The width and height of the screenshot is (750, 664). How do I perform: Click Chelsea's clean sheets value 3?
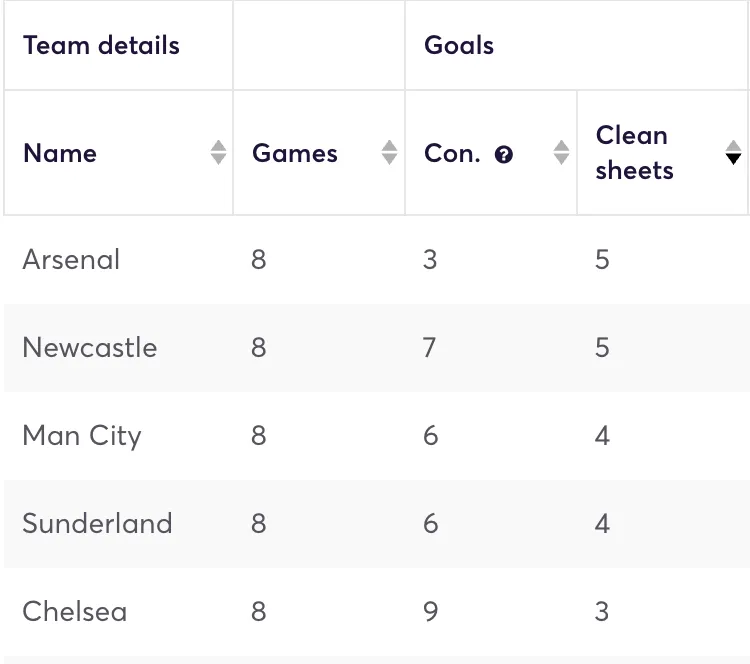click(602, 612)
